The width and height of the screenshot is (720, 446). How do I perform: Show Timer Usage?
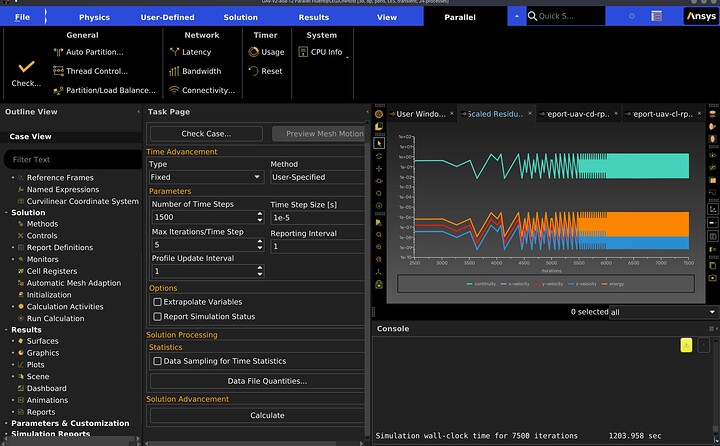tap(266, 52)
